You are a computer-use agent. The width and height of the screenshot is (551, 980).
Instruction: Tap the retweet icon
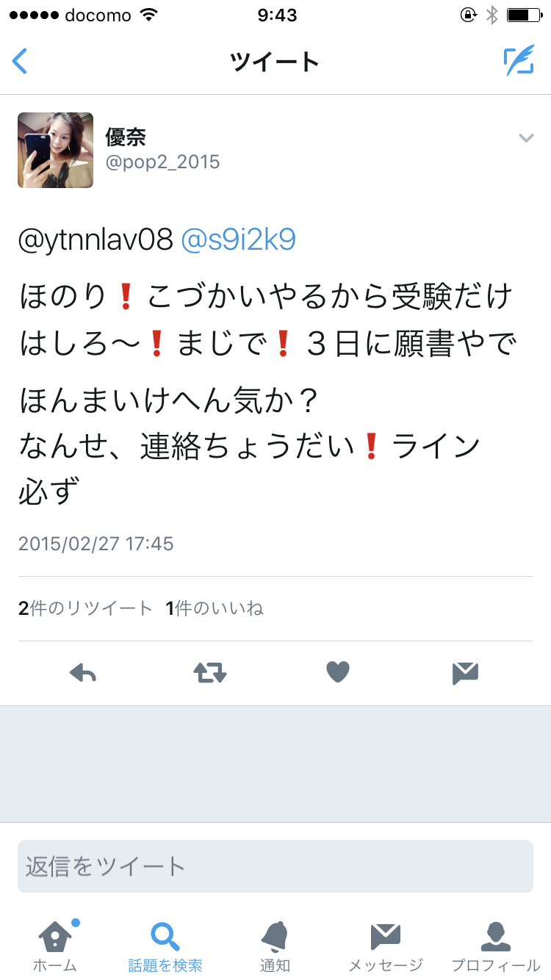210,672
